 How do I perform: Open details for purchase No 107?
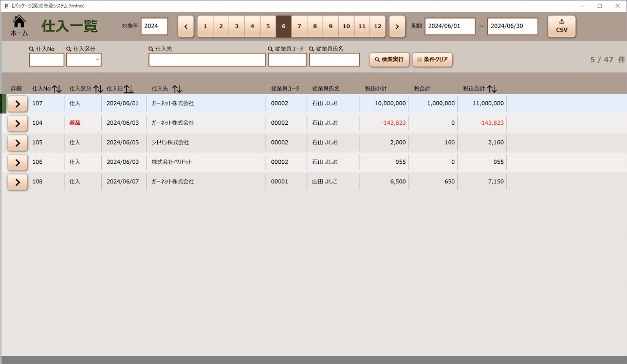click(17, 104)
